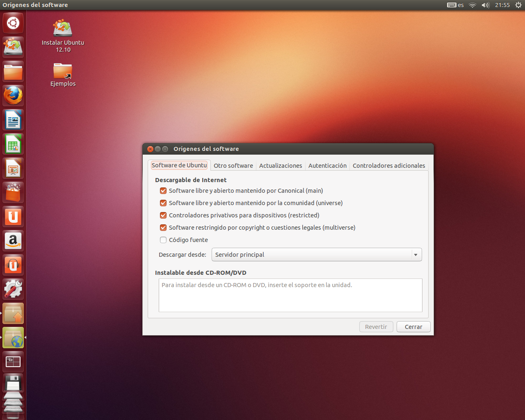Uncheck Controladores privativos para dispositivos (restricted)
Screen dimensions: 525x420
point(163,215)
